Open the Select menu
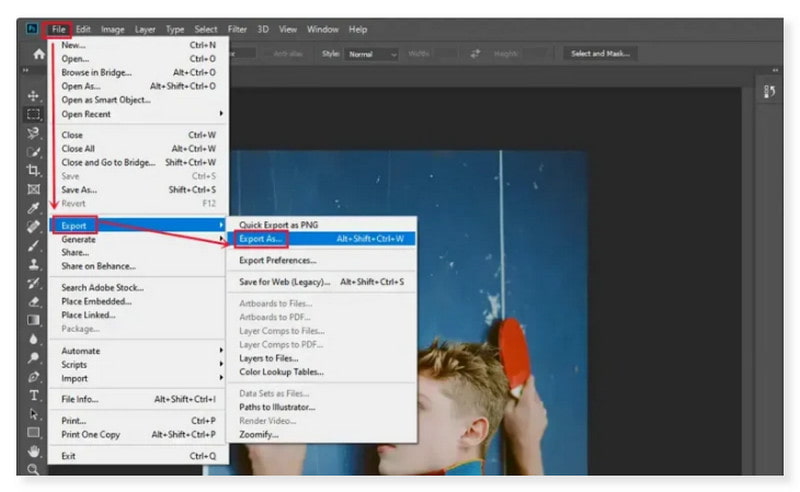800x492 pixels. 206,29
